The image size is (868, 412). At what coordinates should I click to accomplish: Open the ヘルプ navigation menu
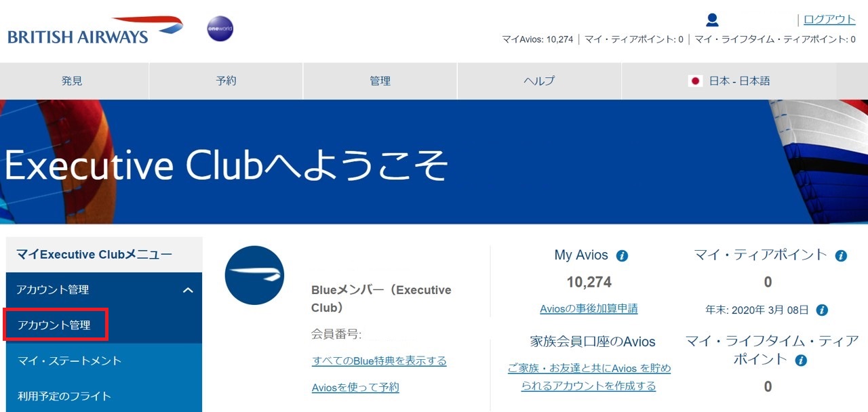click(x=539, y=81)
